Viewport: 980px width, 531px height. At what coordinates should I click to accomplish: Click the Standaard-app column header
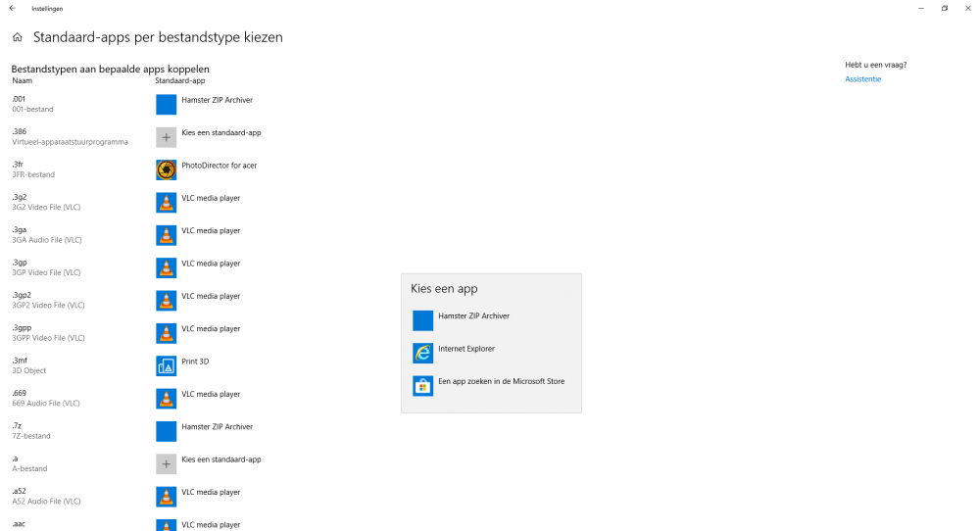coord(180,80)
